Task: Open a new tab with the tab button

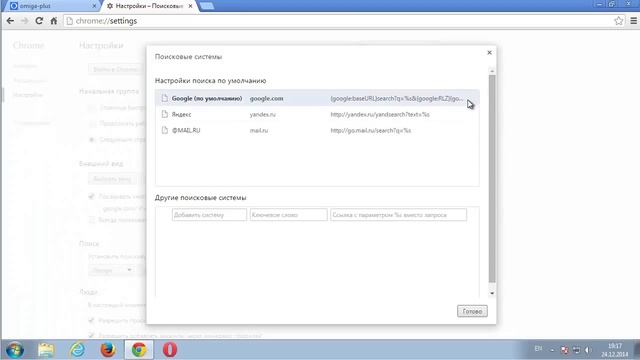Action: [207, 6]
